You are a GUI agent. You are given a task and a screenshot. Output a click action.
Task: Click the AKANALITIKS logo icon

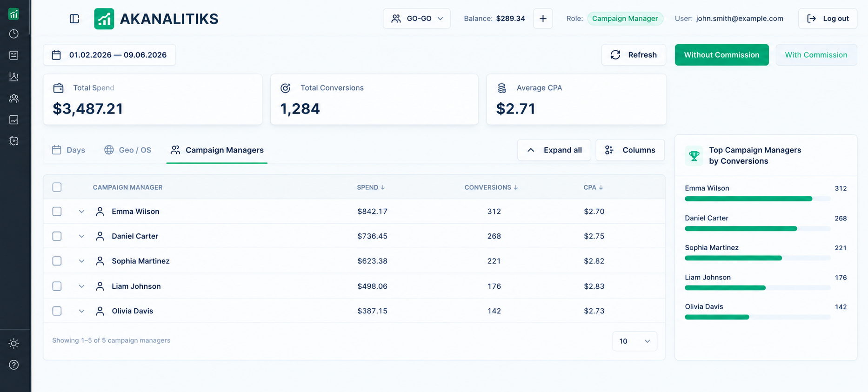coord(104,19)
